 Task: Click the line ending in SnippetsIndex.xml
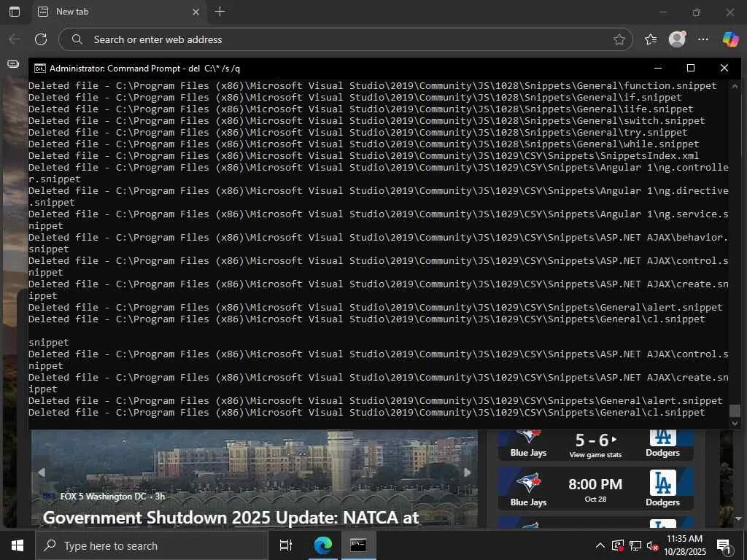(363, 155)
